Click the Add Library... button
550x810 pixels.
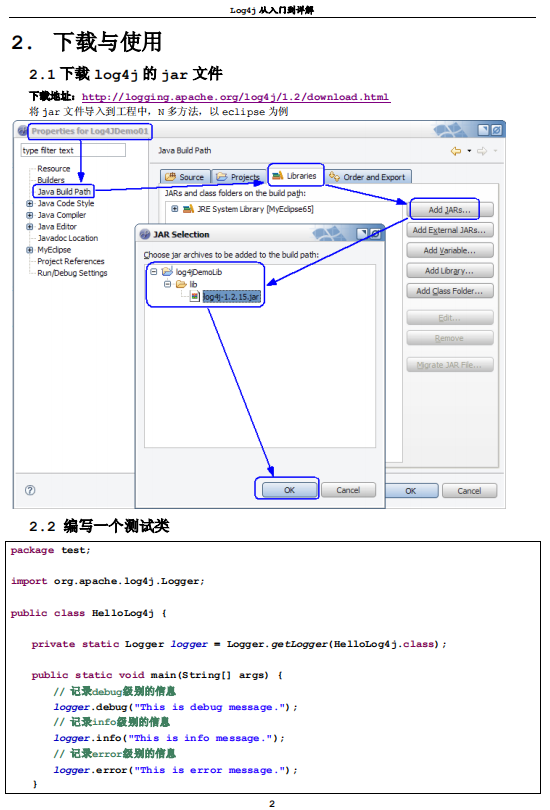pos(450,270)
